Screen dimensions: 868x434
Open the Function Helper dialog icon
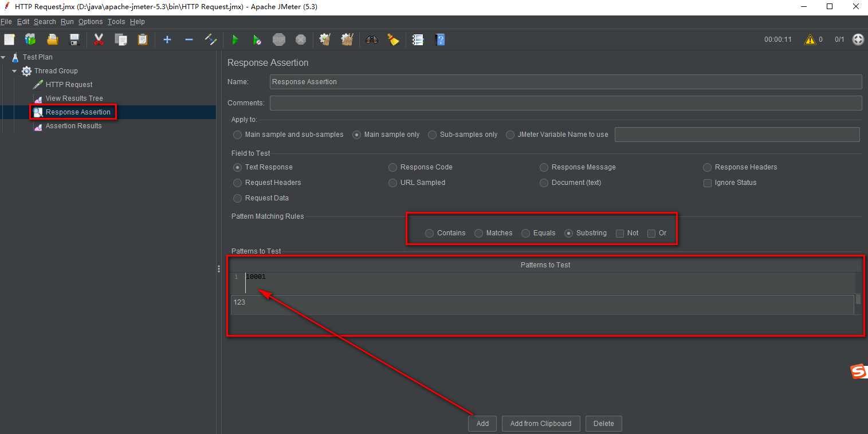coord(418,40)
